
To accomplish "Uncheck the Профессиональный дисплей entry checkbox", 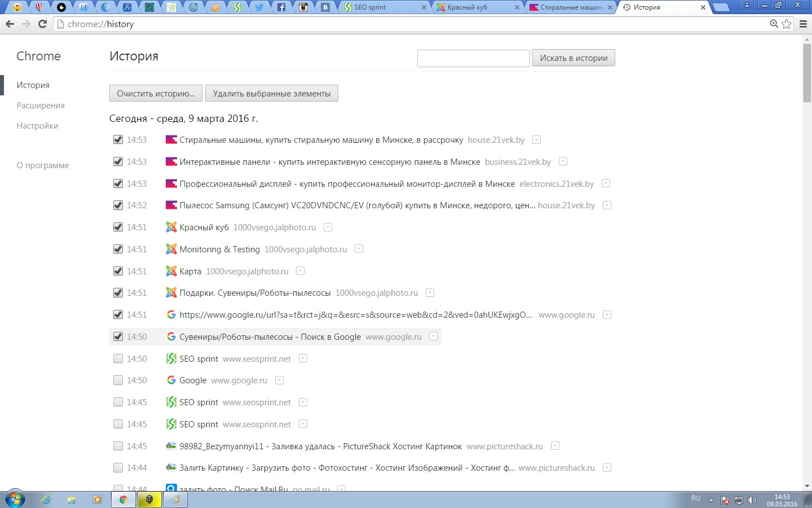I will point(118,183).
